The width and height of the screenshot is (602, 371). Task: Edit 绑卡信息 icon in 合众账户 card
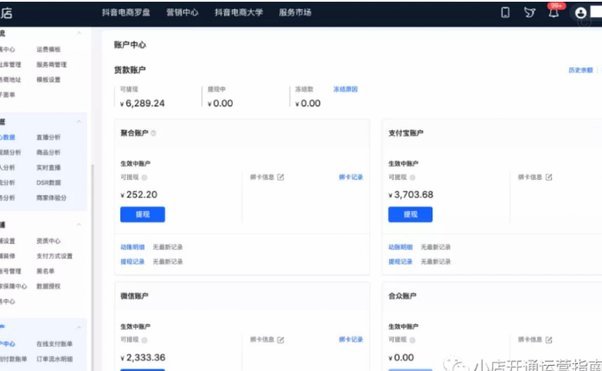click(549, 340)
